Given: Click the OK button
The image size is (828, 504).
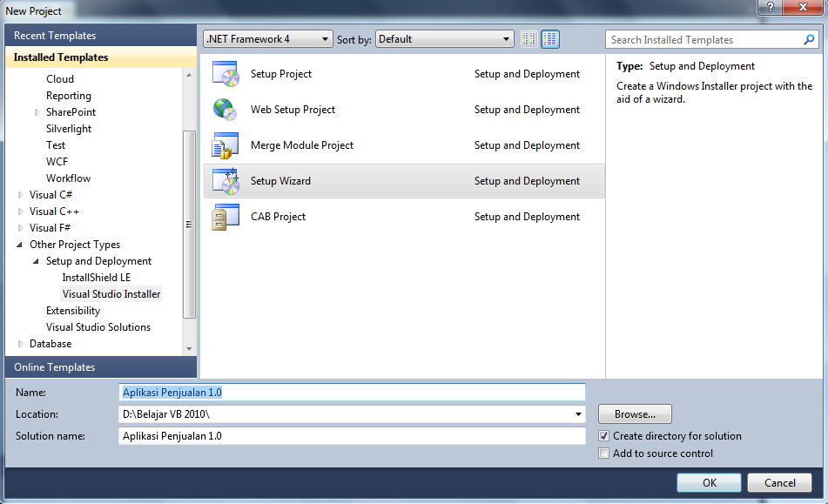Looking at the screenshot, I should (x=710, y=483).
